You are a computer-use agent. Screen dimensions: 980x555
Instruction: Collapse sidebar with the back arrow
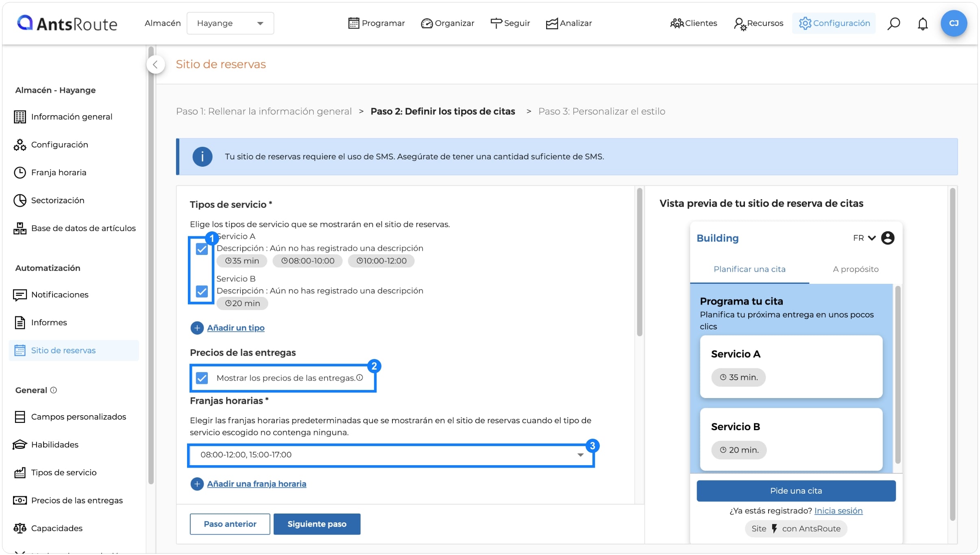tap(155, 64)
